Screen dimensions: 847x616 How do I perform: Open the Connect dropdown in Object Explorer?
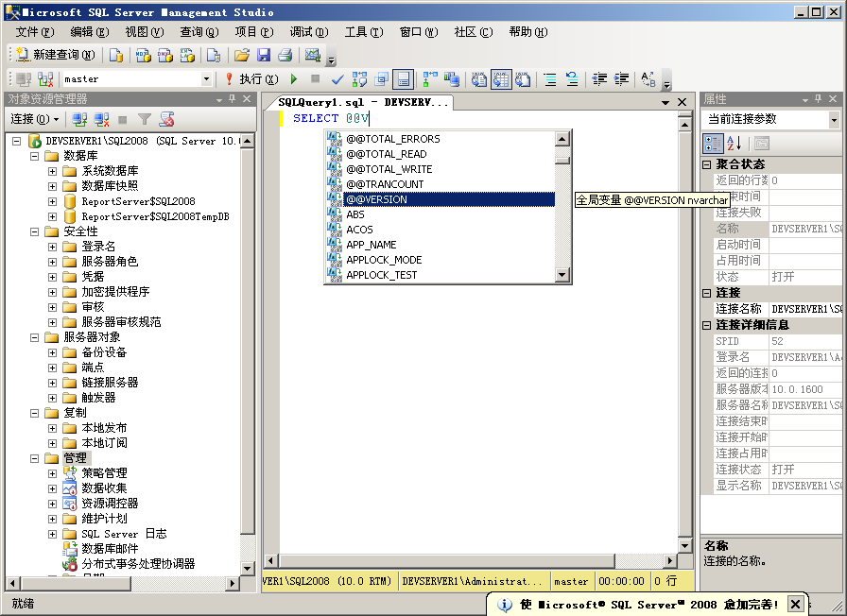pos(35,119)
